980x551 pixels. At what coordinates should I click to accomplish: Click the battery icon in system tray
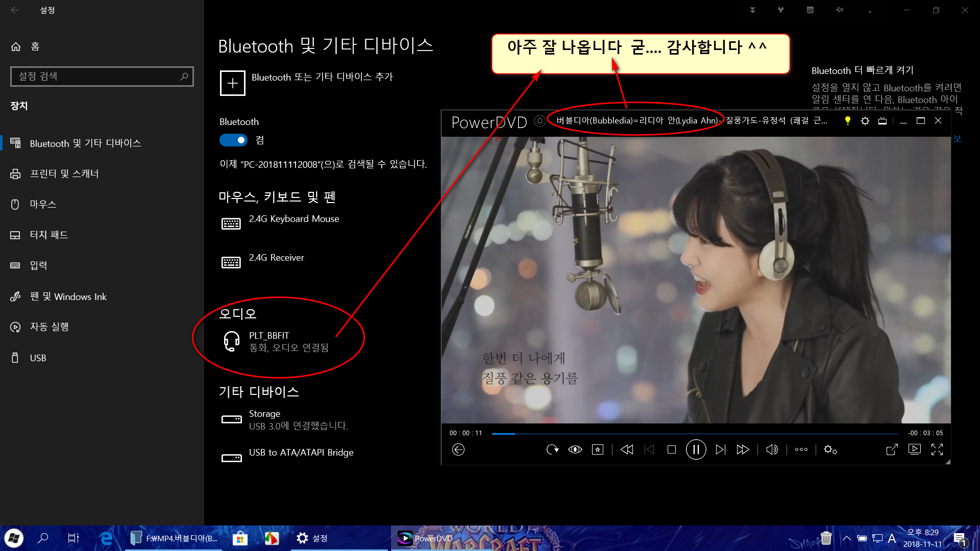[x=862, y=538]
